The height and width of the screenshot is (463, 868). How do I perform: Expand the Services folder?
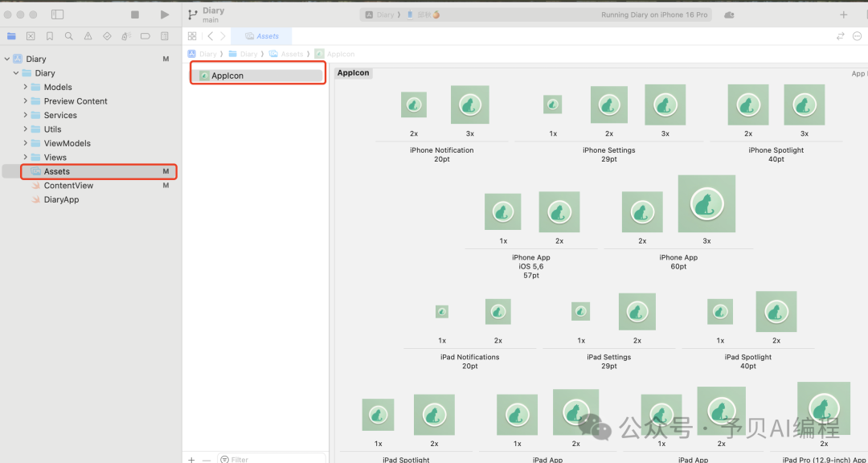click(x=26, y=115)
